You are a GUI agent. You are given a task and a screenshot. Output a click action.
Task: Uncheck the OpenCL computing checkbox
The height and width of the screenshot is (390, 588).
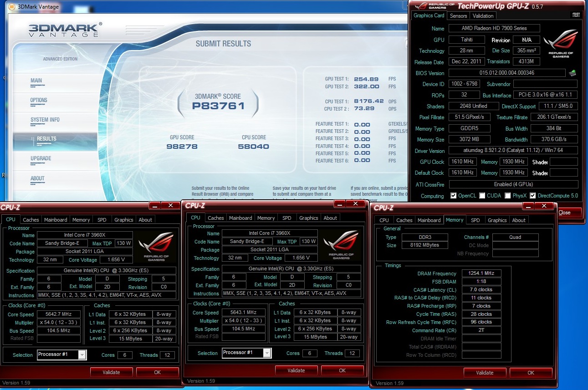tap(453, 196)
